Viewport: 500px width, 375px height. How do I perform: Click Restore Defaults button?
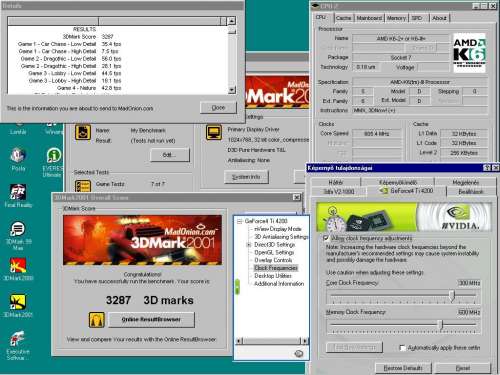403,368
